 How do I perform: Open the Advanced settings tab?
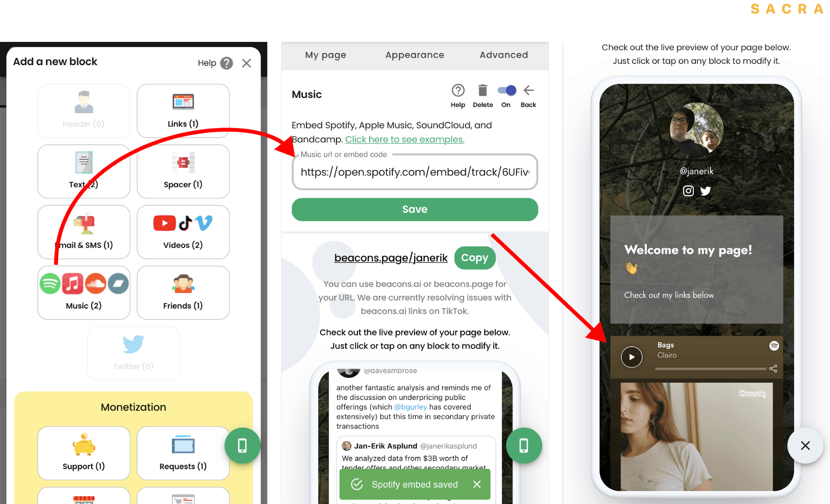point(503,54)
